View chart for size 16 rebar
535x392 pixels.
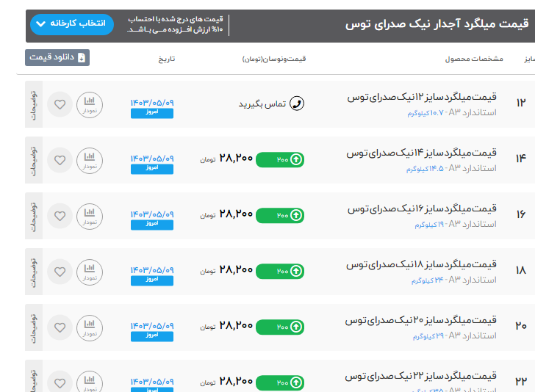coord(90,215)
